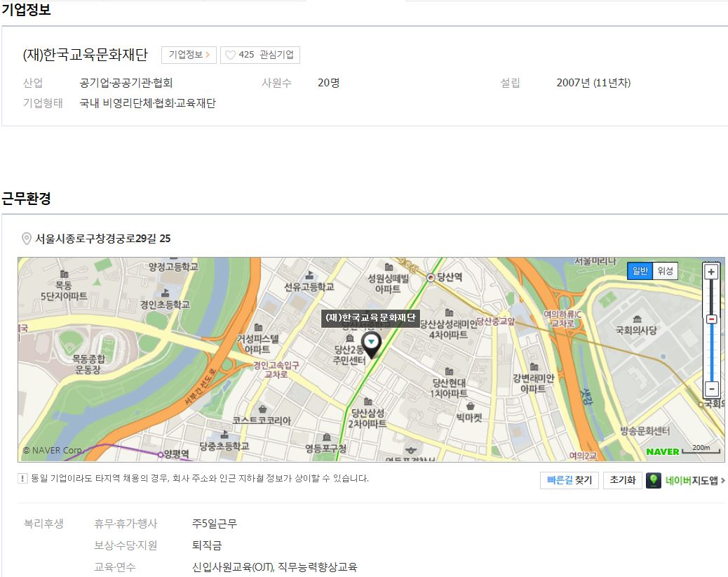Click the 영등포구청 office icon on map

(327, 437)
